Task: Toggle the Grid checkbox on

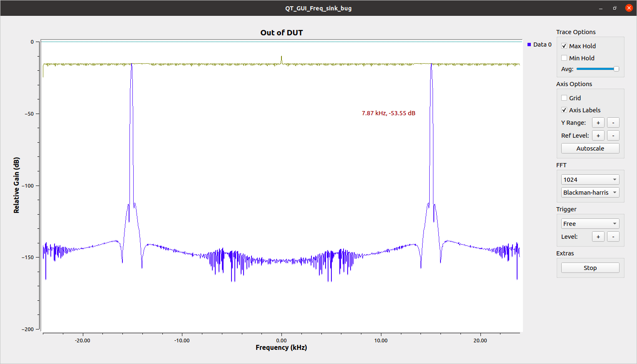Action: pyautogui.click(x=565, y=98)
